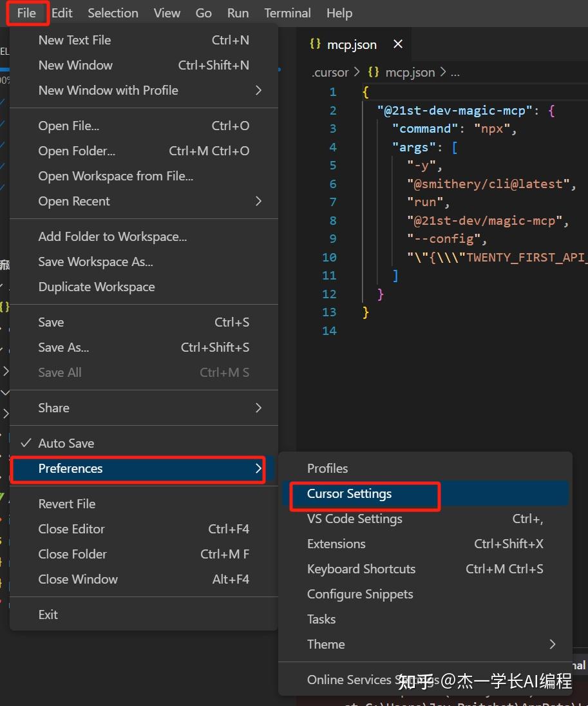Open the Selection menu in menu bar
Image resolution: width=588 pixels, height=706 pixels.
[113, 13]
